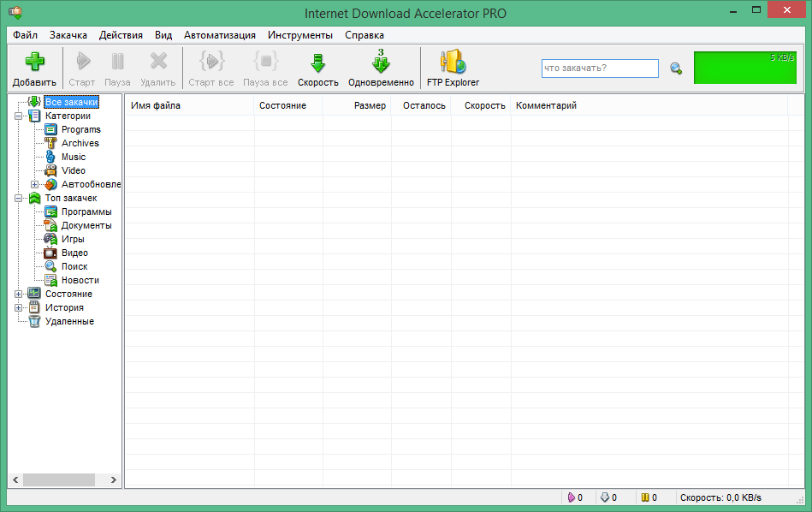Screen dimensions: 812x512
Task: Open the Закачка menu
Action: 68,35
